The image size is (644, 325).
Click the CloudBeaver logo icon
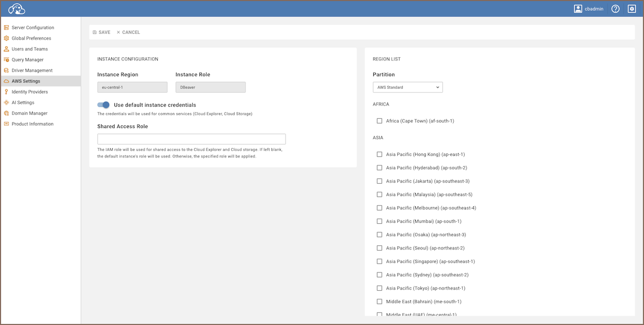17,9
